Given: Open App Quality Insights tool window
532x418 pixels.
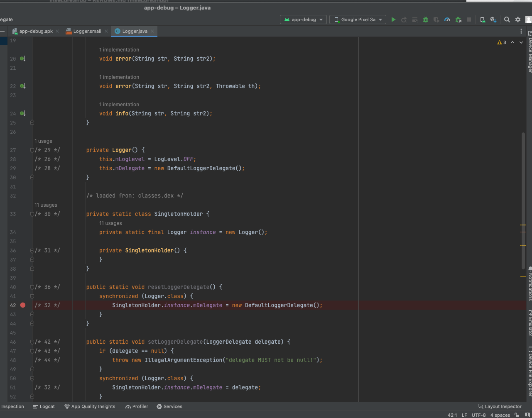Looking at the screenshot, I should click(x=90, y=406).
